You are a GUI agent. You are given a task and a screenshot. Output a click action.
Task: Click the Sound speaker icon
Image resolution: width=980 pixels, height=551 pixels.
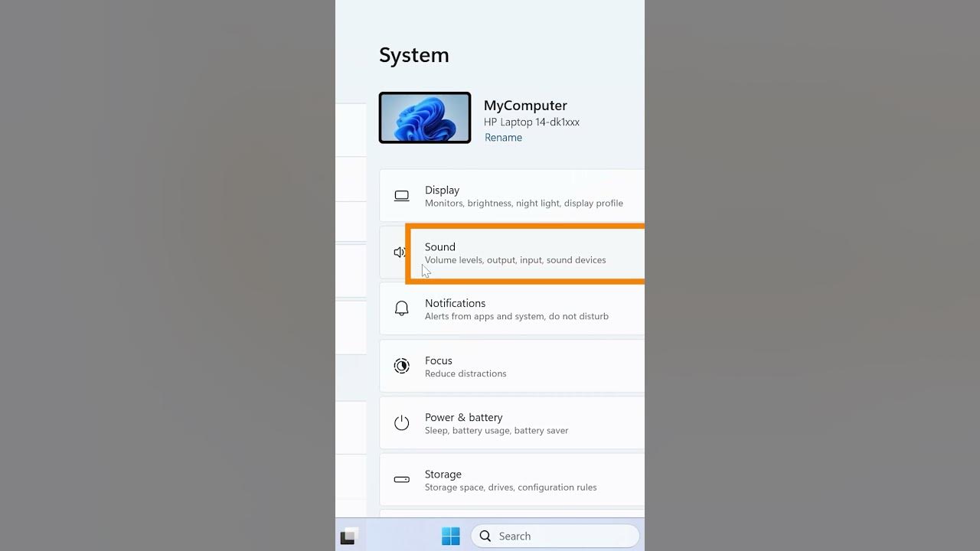[x=399, y=253]
